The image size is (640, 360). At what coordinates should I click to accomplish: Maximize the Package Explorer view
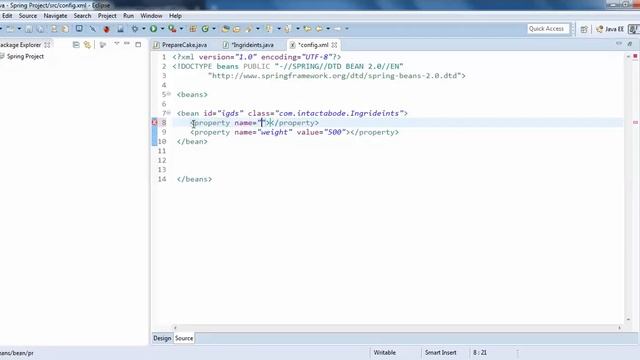pyautogui.click(x=138, y=44)
